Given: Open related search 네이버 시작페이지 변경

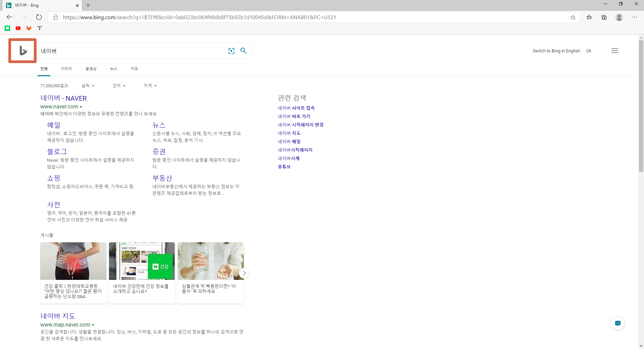Looking at the screenshot, I should click(301, 125).
